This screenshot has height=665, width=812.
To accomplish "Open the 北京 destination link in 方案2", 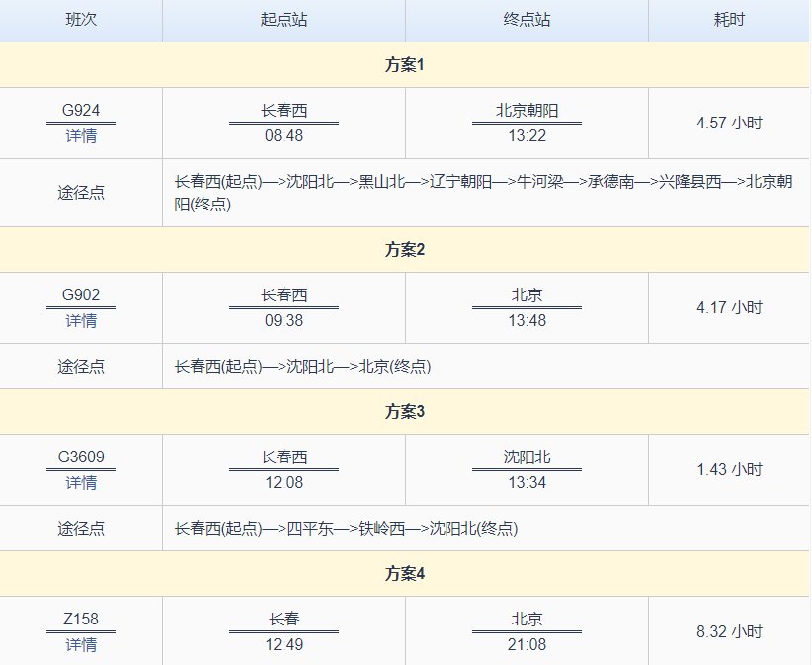I will [527, 294].
